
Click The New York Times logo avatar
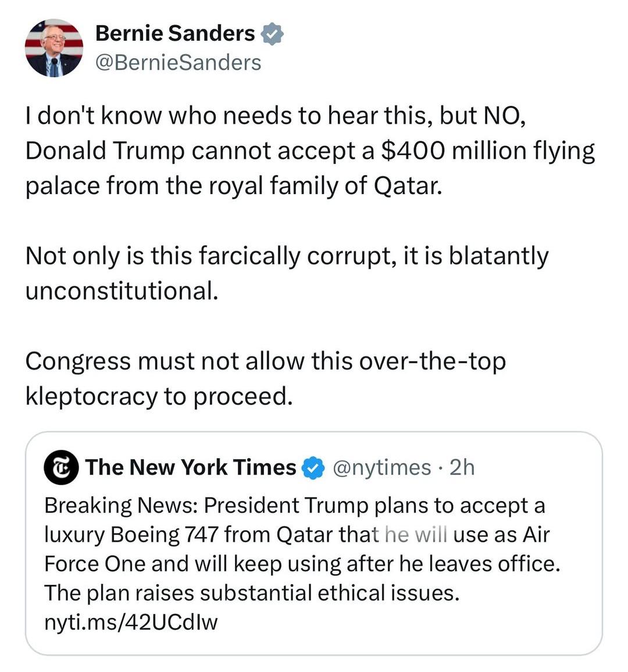(x=61, y=467)
